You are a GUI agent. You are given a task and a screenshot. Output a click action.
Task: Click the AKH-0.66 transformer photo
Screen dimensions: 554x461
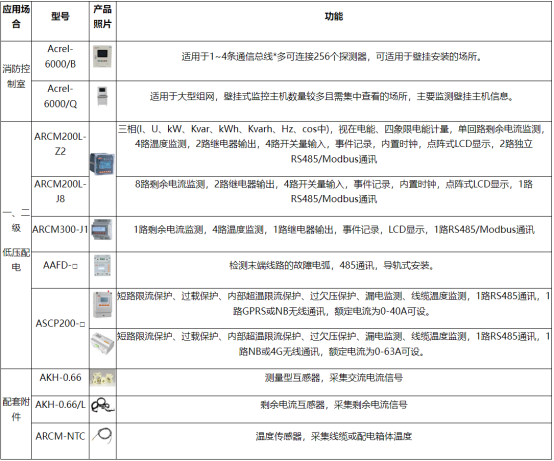click(x=102, y=378)
